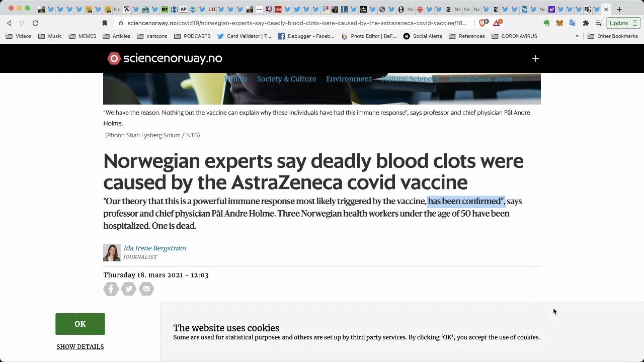Open the Extensions puzzle piece menu
Image resolution: width=644 pixels, height=362 pixels.
tap(586, 23)
